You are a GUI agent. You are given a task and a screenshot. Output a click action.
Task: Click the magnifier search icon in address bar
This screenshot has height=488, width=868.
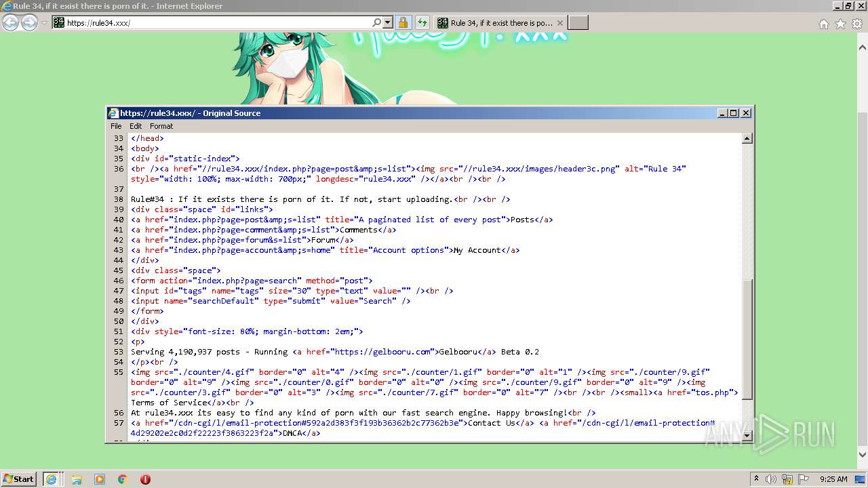tap(377, 22)
